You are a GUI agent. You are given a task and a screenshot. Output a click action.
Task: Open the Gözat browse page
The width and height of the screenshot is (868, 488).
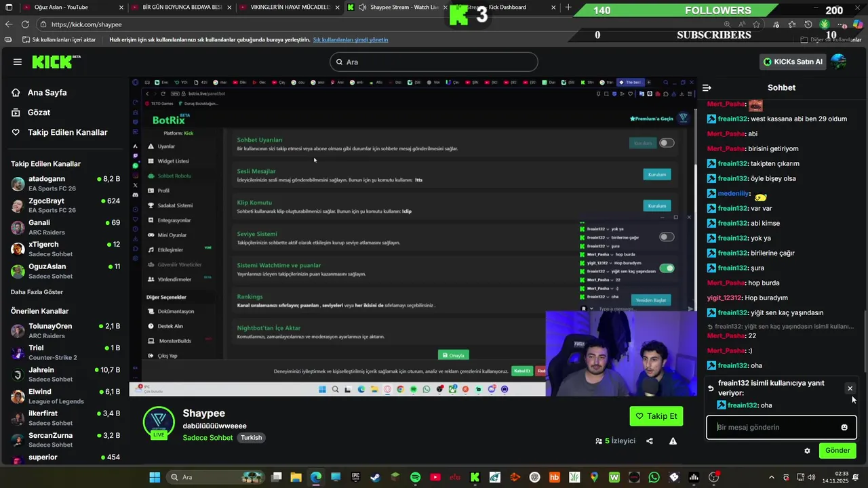[x=31, y=113]
